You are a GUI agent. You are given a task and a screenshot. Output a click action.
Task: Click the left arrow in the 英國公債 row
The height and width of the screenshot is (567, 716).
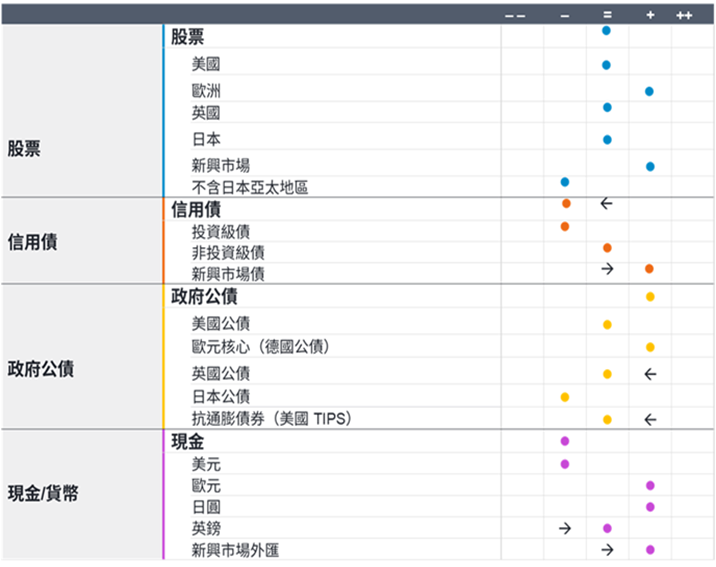point(650,374)
